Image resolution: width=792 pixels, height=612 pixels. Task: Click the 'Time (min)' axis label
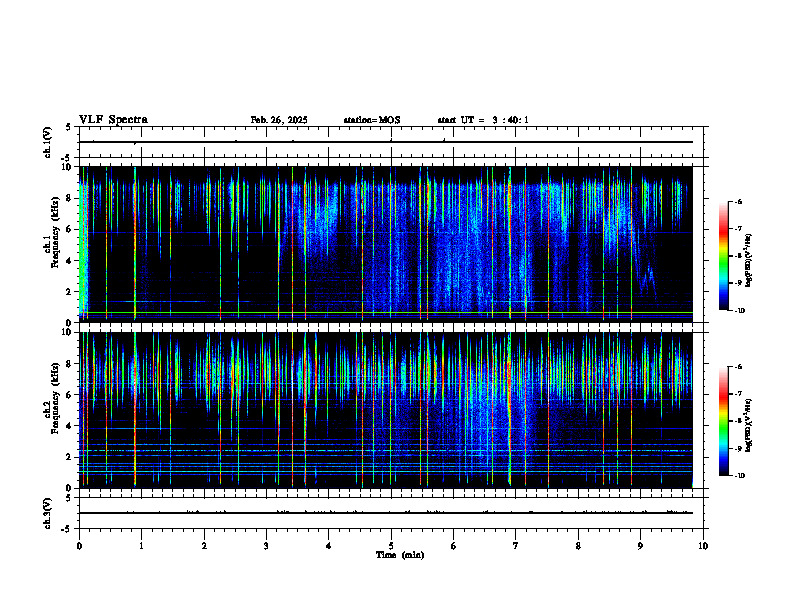400,555
